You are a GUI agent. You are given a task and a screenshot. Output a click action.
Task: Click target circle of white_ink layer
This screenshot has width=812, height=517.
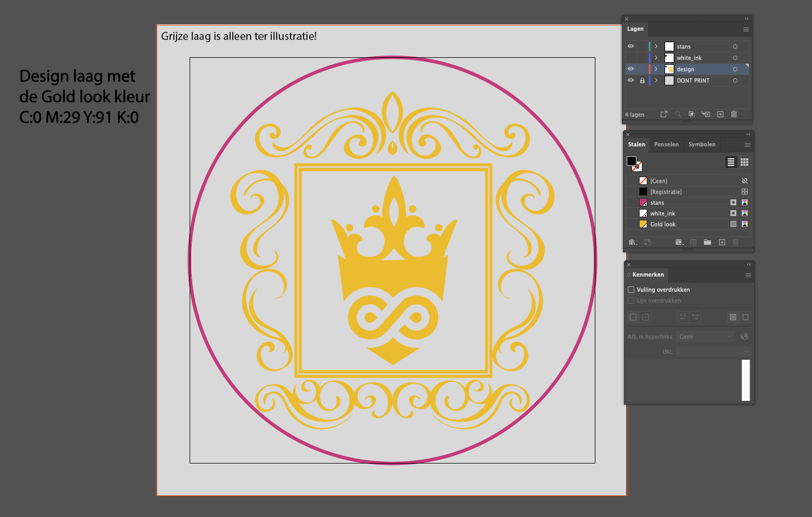tap(735, 58)
